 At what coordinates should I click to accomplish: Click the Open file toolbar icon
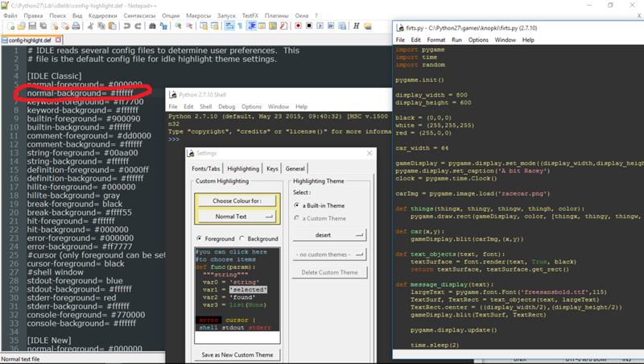click(x=22, y=26)
